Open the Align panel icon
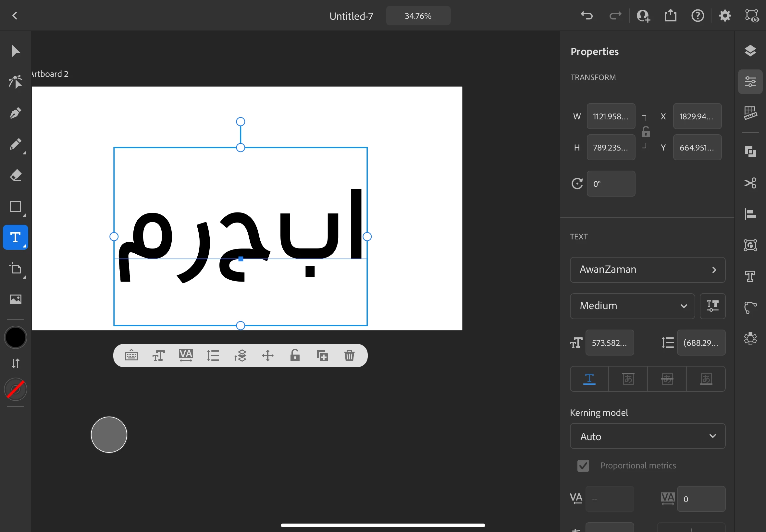The width and height of the screenshot is (766, 532). point(750,214)
